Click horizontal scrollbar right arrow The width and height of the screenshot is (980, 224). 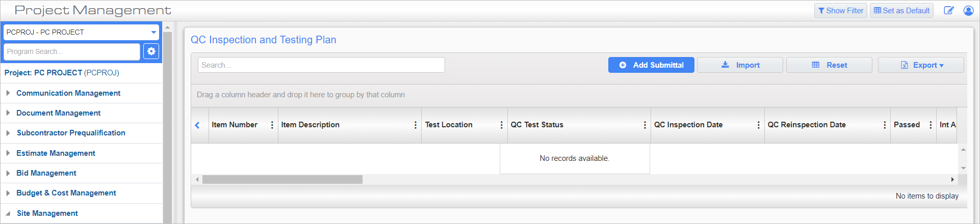[x=952, y=180]
